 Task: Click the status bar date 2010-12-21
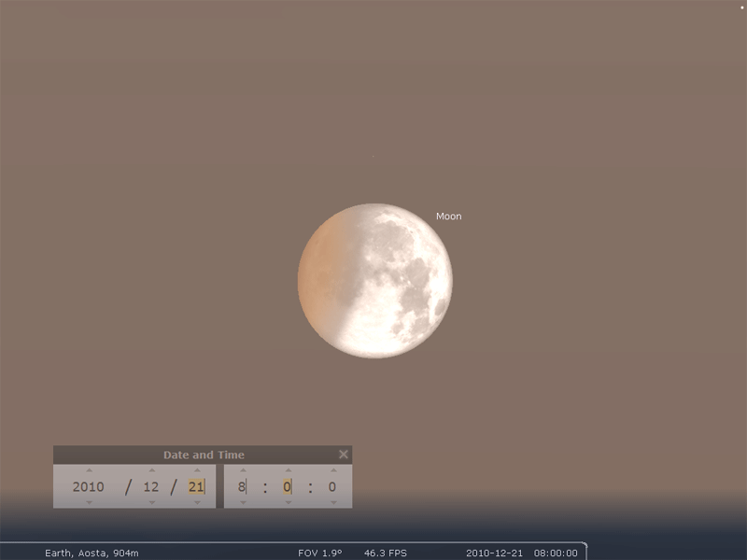point(494,553)
